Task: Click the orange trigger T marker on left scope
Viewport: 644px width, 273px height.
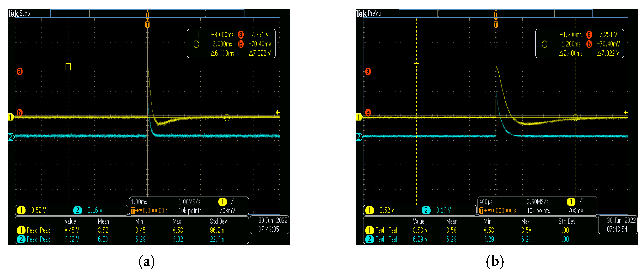Action: pos(147,24)
